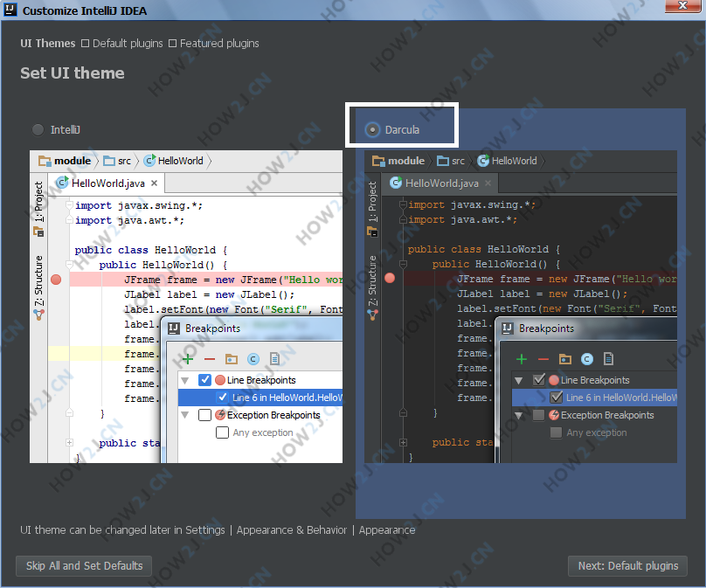This screenshot has height=588, width=706.
Task: Click src folder icon in light IntelliJ preview
Action: click(109, 161)
